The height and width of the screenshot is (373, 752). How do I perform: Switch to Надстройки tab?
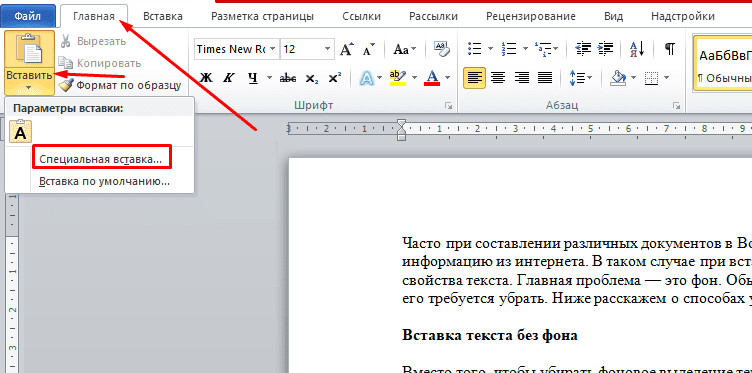(683, 16)
